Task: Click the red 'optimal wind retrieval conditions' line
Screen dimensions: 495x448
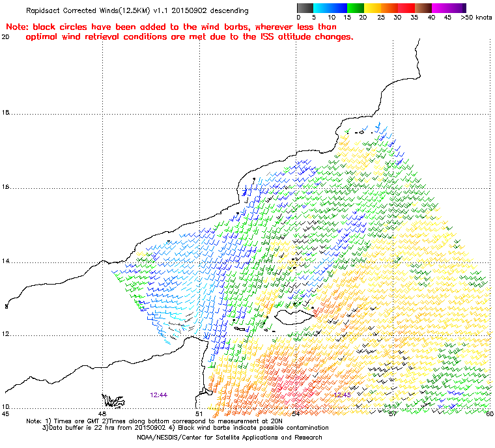Action: coord(190,37)
